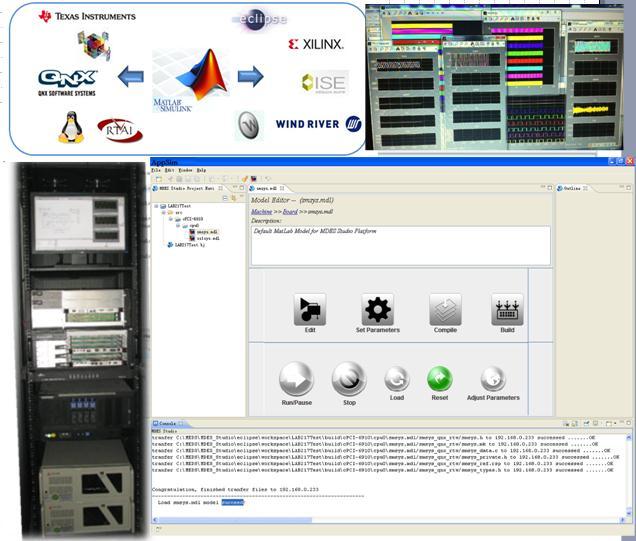Viewport: 636px width, 541px height.
Task: Minimize the project navigator panel
Action: [x=234, y=188]
